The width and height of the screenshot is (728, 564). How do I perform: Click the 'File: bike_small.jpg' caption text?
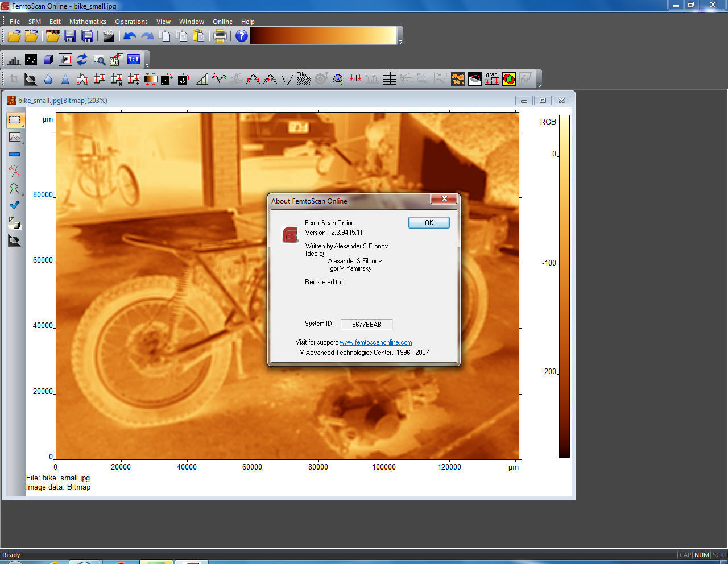point(58,478)
